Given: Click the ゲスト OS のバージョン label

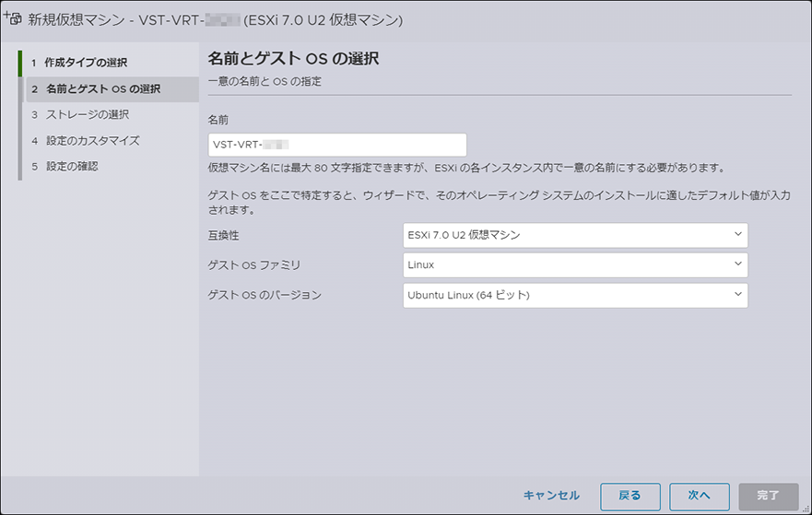Looking at the screenshot, I should (265, 295).
